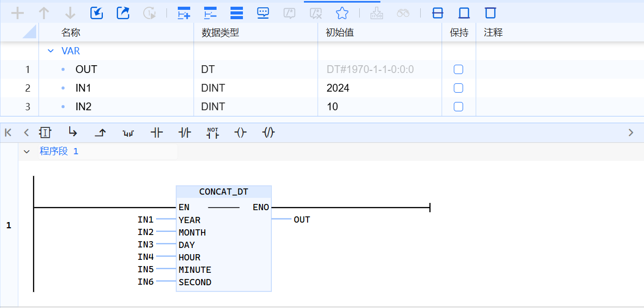Insert a NOT contact element
This screenshot has width=644, height=308.
212,133
